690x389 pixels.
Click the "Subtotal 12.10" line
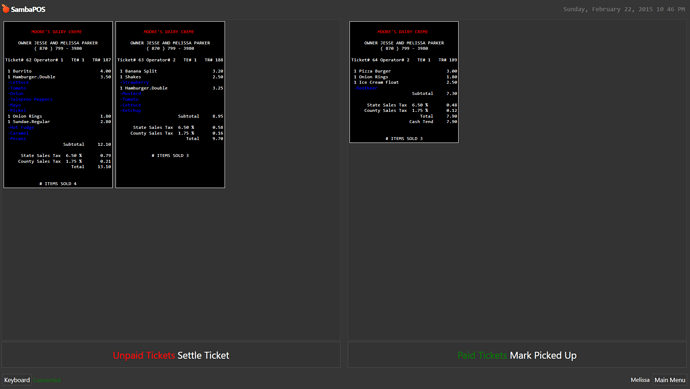pos(87,144)
